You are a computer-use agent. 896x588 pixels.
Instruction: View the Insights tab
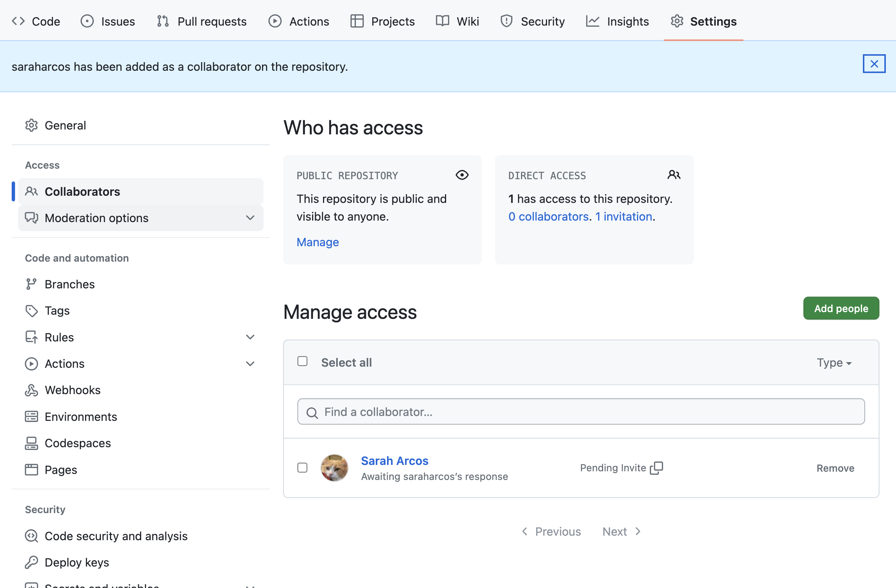point(617,21)
